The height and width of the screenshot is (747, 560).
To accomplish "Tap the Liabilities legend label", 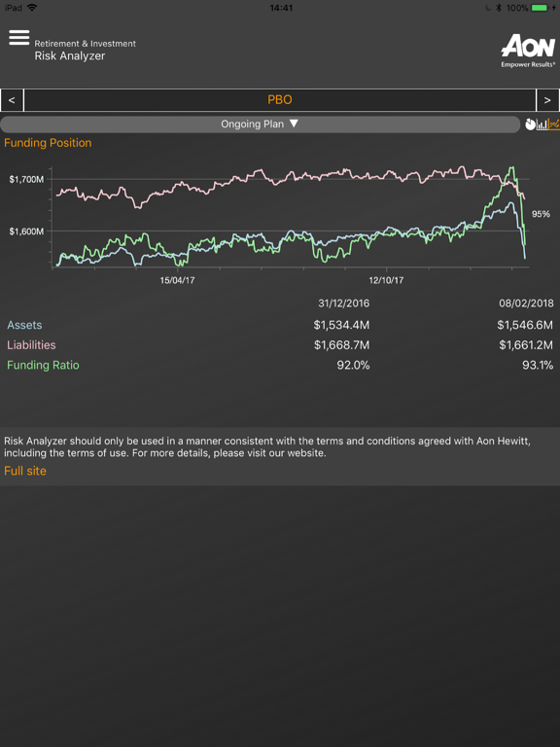I will click(31, 345).
